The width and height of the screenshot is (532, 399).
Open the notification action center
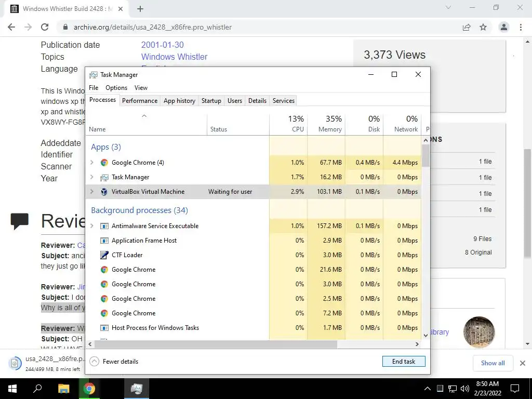tap(515, 389)
